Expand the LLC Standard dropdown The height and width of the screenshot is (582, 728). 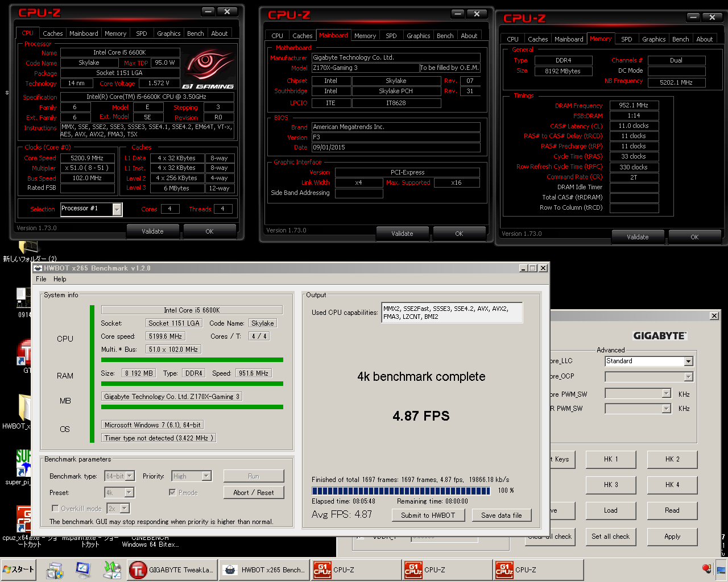688,361
